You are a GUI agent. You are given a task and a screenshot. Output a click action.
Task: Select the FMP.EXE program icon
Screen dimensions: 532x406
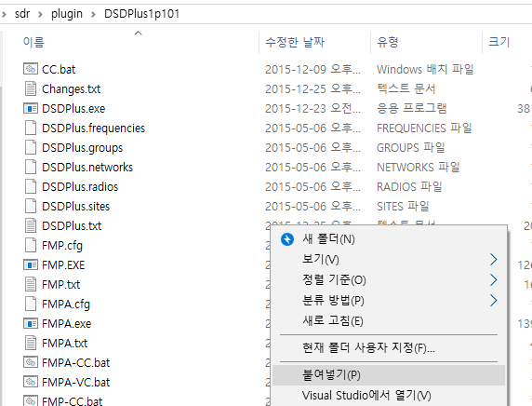31,264
